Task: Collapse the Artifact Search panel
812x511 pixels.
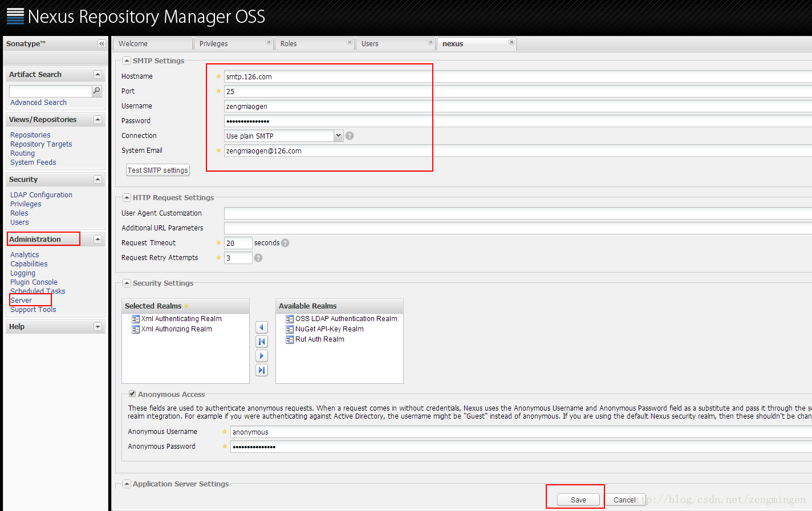Action: coord(98,74)
